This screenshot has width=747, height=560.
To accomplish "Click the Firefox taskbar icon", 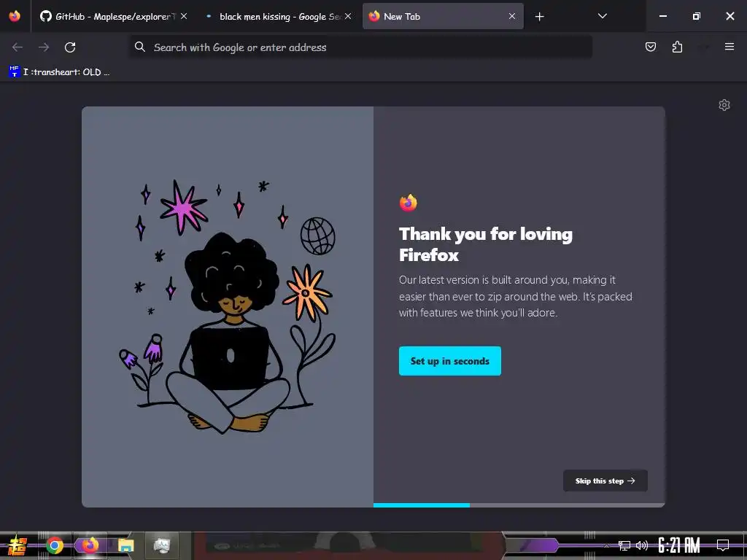I will click(90, 545).
